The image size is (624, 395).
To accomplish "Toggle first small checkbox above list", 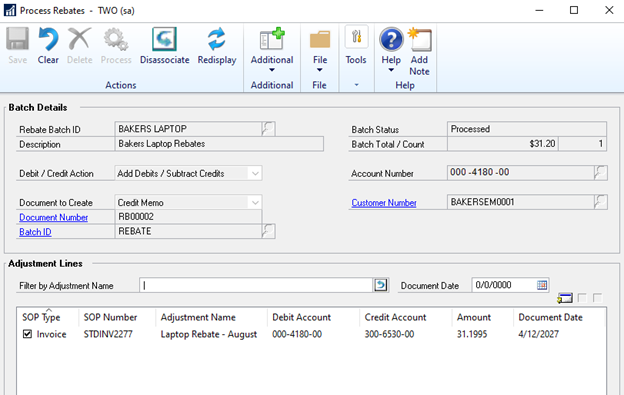I will tap(582, 298).
